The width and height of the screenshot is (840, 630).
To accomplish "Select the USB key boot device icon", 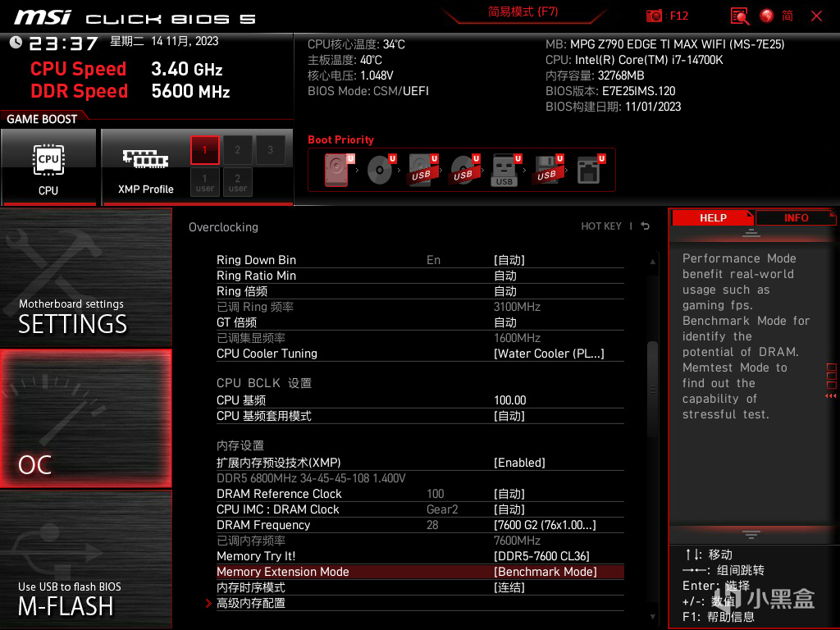I will coord(505,170).
